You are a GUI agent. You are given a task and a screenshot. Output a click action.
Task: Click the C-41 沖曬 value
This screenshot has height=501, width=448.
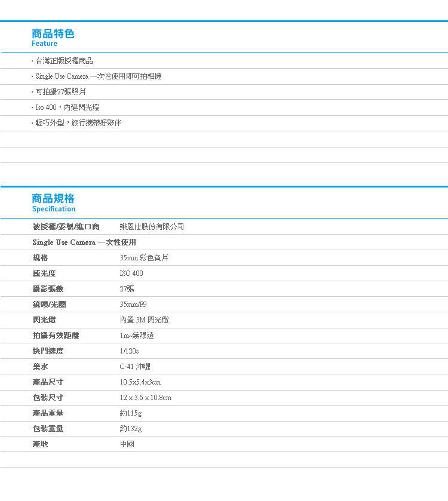(135, 367)
